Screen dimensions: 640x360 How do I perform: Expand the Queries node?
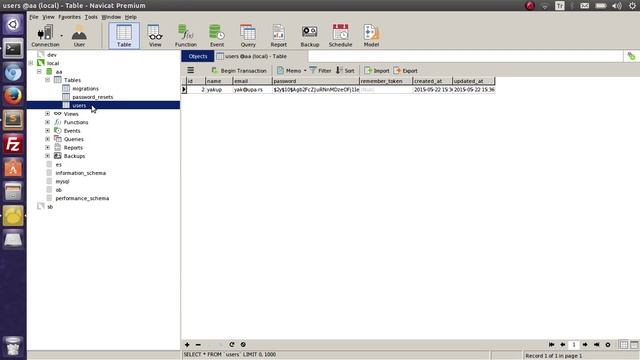pyautogui.click(x=47, y=139)
